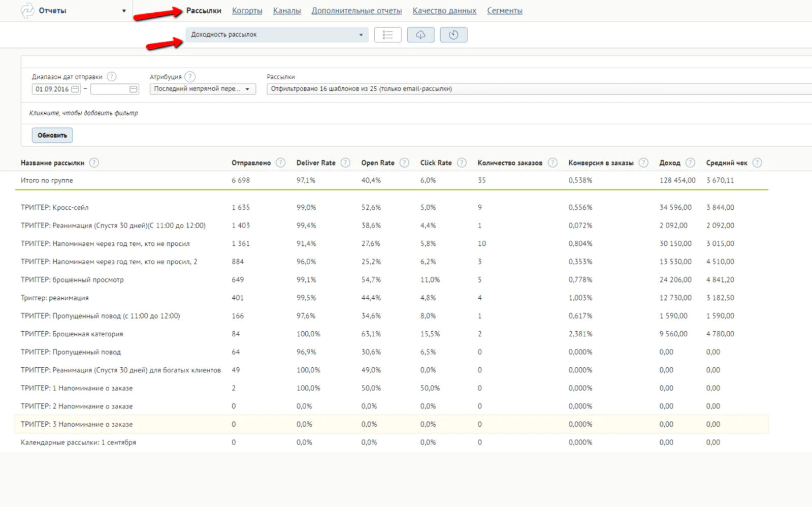Click the cloud download export button
This screenshot has width=812, height=507.
tap(420, 35)
